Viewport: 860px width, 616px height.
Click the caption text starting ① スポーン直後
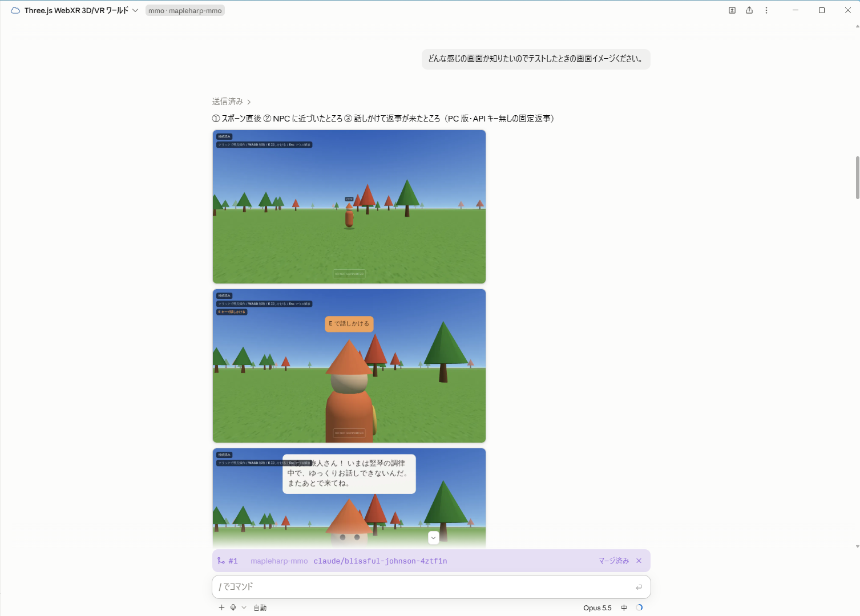coord(383,119)
